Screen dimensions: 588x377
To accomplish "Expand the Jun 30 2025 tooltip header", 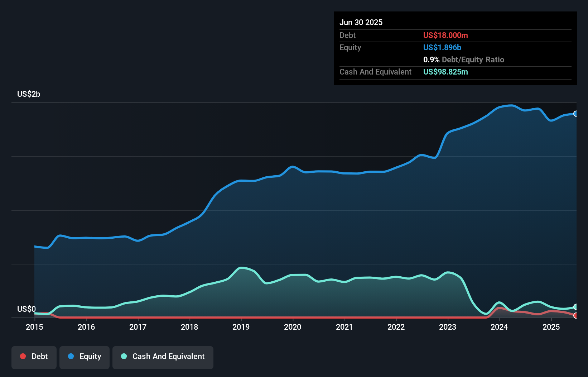I will pyautogui.click(x=361, y=22).
